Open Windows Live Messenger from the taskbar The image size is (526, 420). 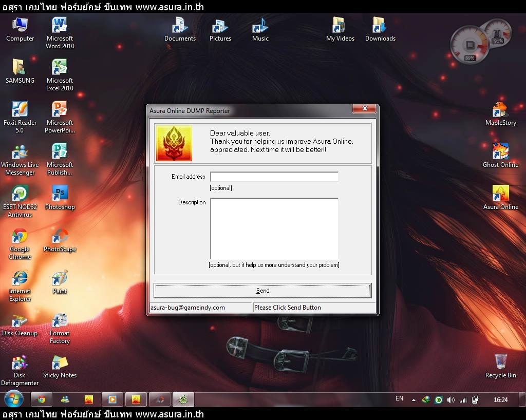pos(65,399)
